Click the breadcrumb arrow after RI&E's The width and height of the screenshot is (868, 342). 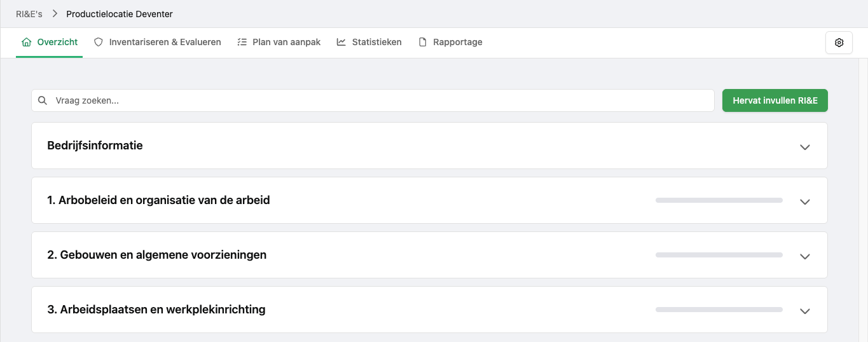click(x=55, y=14)
